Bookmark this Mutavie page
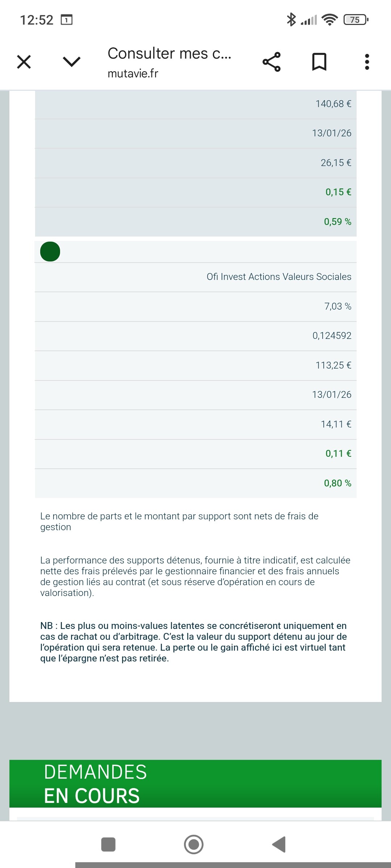 pos(319,62)
